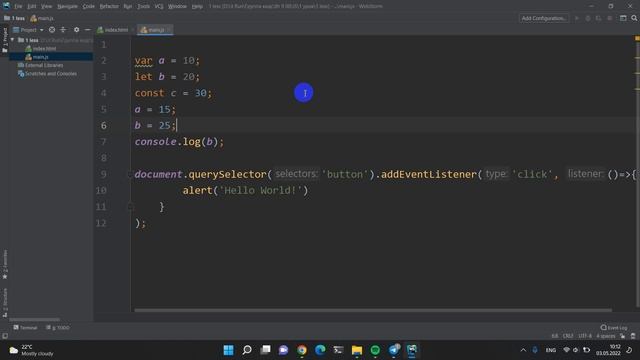Viewport: 640px width, 360px height.
Task: Open the Window menu
Action: point(177,6)
